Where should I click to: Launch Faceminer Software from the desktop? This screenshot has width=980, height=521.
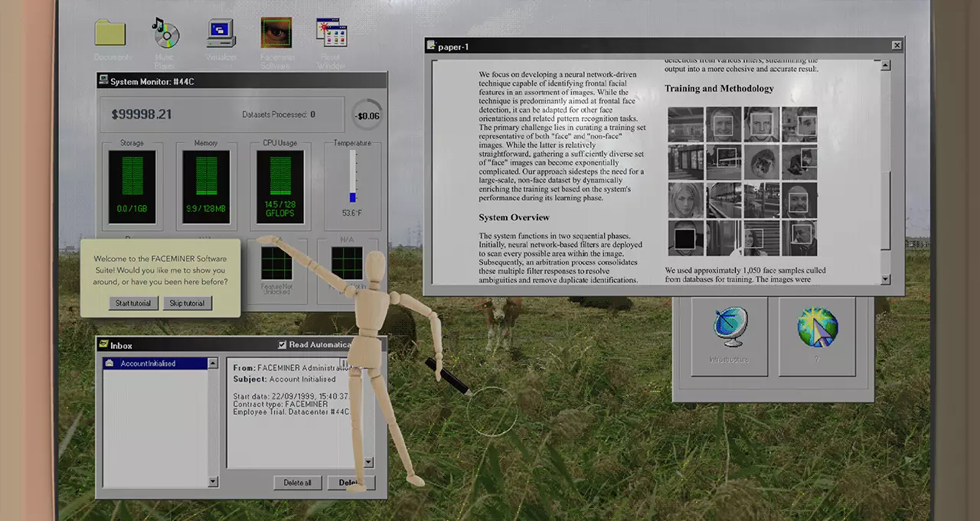pyautogui.click(x=276, y=33)
